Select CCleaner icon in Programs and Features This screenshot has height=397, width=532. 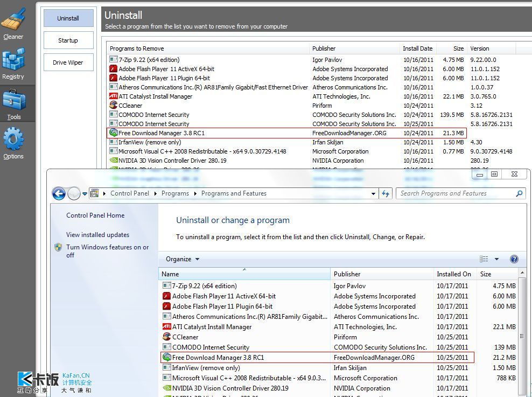pos(166,337)
